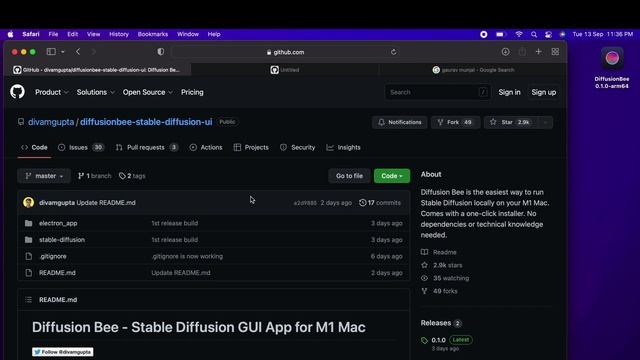Open the privacy shield icon in toolbar
Image resolution: width=640 pixels, height=360 pixels.
click(161, 52)
